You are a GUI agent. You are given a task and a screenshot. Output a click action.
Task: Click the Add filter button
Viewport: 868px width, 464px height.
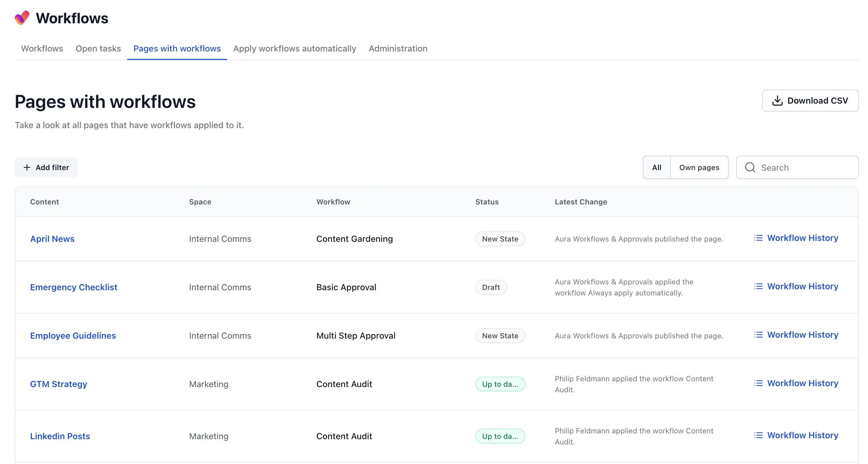click(46, 167)
